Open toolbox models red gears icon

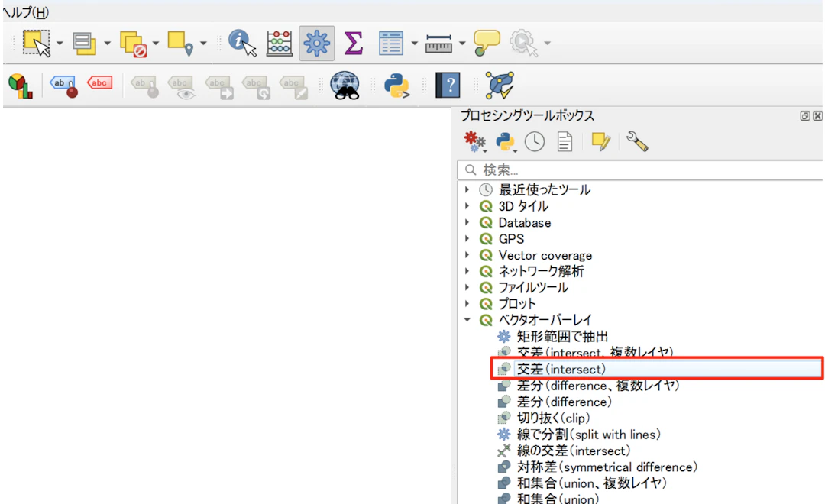coord(474,141)
